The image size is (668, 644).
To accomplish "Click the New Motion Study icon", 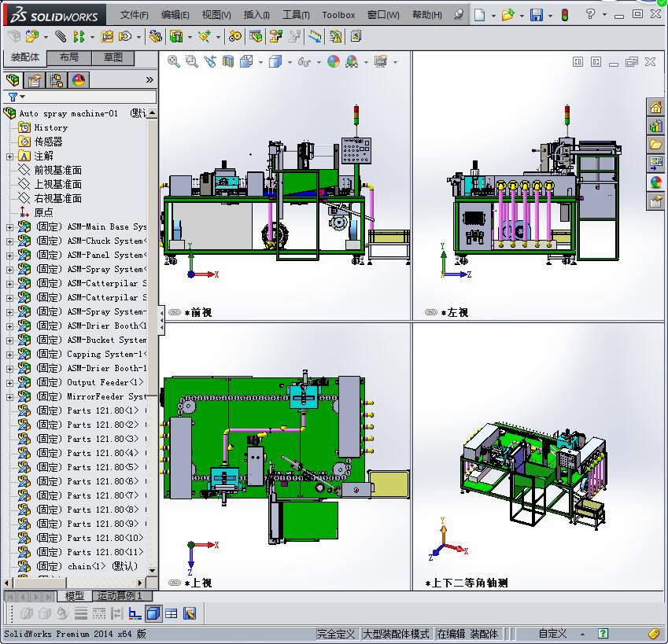I will coord(234,37).
